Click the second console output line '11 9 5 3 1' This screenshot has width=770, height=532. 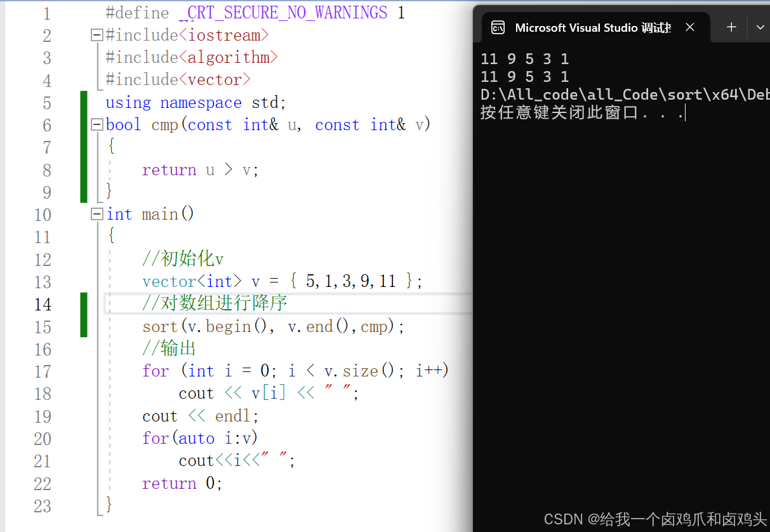pyautogui.click(x=524, y=77)
